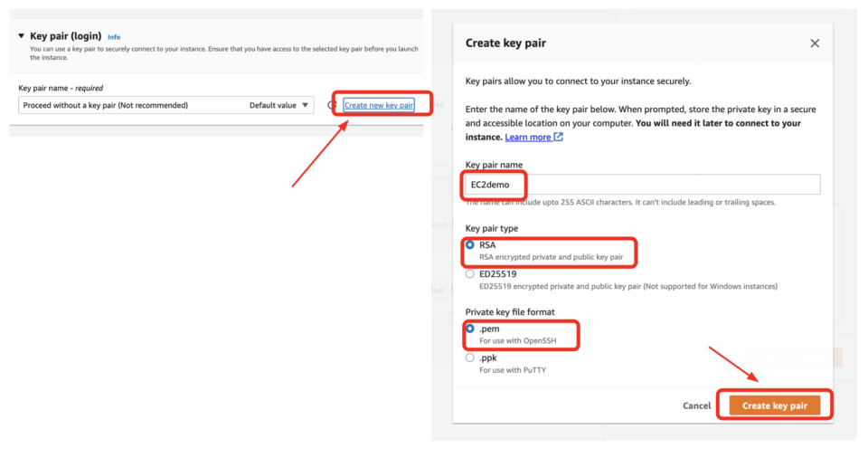868x458 pixels.
Task: Select the .pem private key format
Action: [x=470, y=329]
